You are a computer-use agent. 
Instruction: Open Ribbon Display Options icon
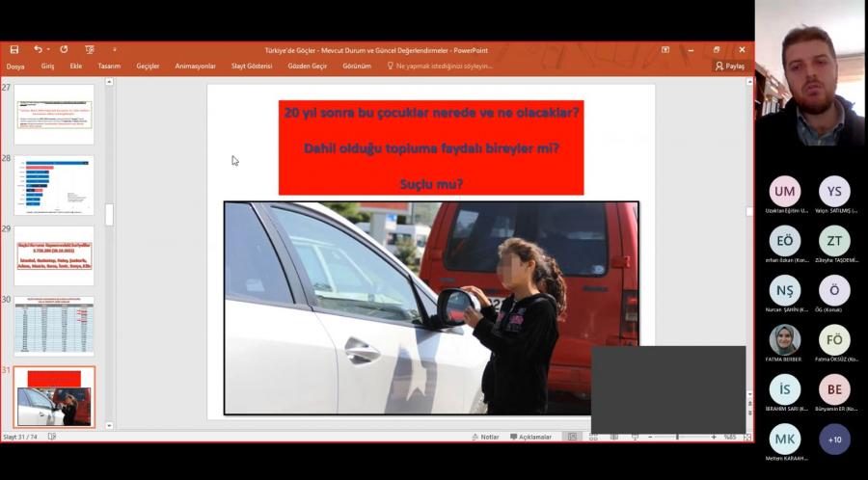665,49
